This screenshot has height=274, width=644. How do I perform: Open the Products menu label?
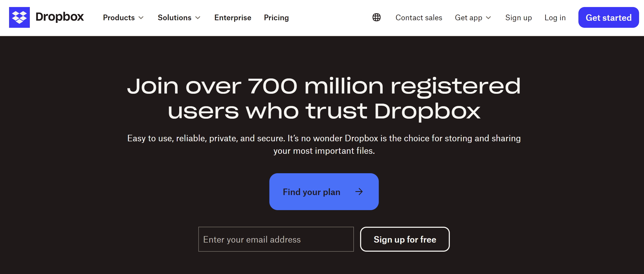pyautogui.click(x=119, y=18)
